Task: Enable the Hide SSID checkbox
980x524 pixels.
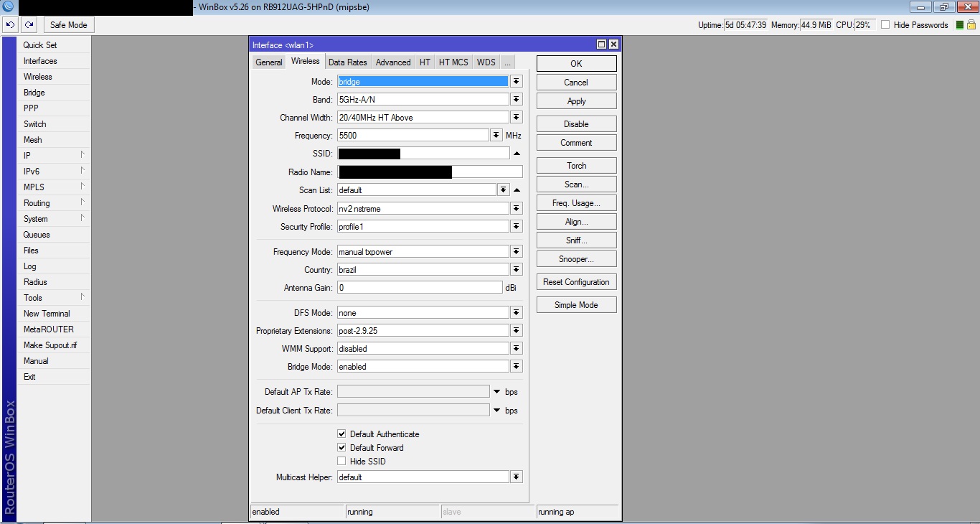Action: [341, 462]
